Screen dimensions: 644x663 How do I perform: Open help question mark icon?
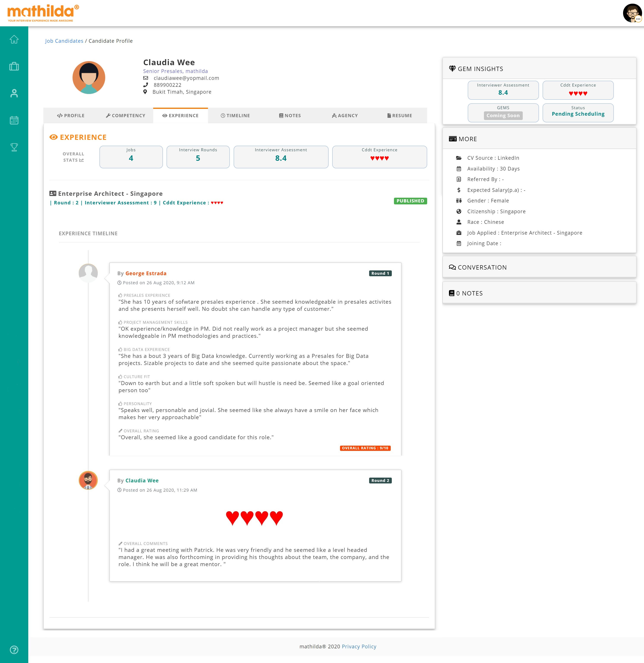(14, 649)
